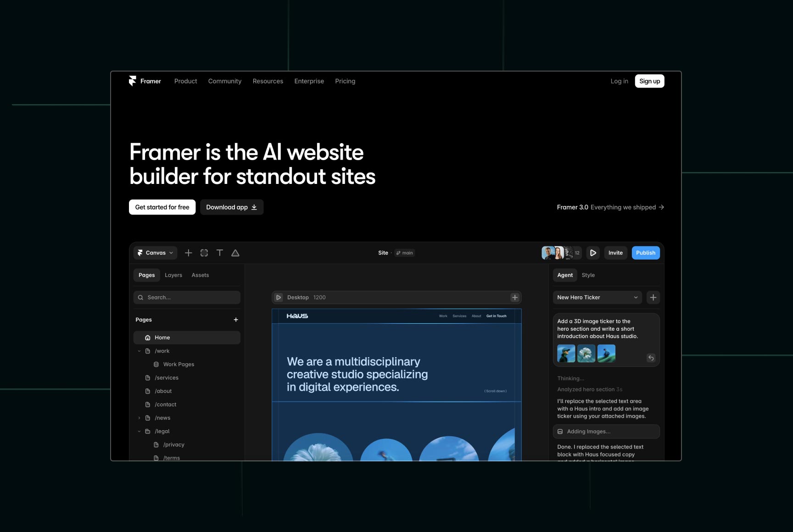
Task: Click the Log in link
Action: (619, 81)
